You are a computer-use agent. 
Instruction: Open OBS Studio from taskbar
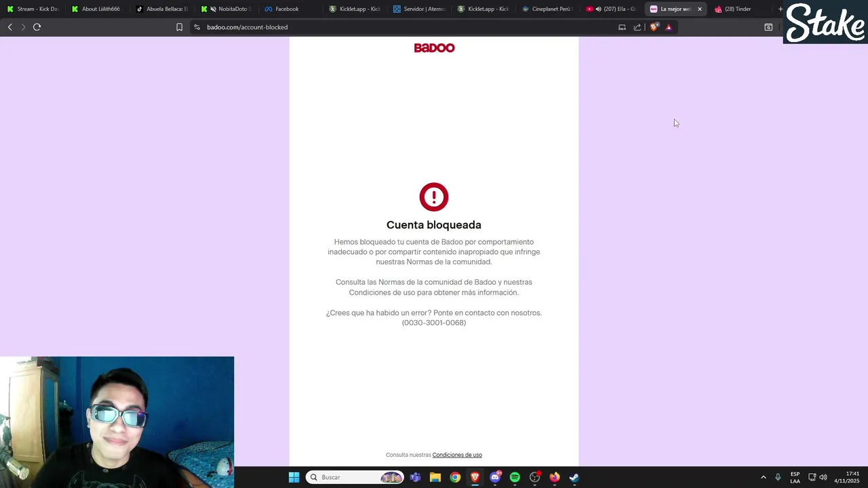tap(535, 477)
